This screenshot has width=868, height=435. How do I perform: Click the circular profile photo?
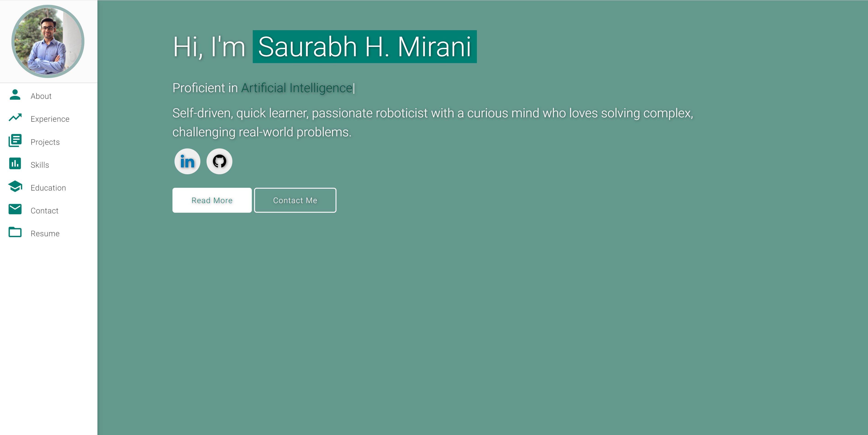point(48,40)
